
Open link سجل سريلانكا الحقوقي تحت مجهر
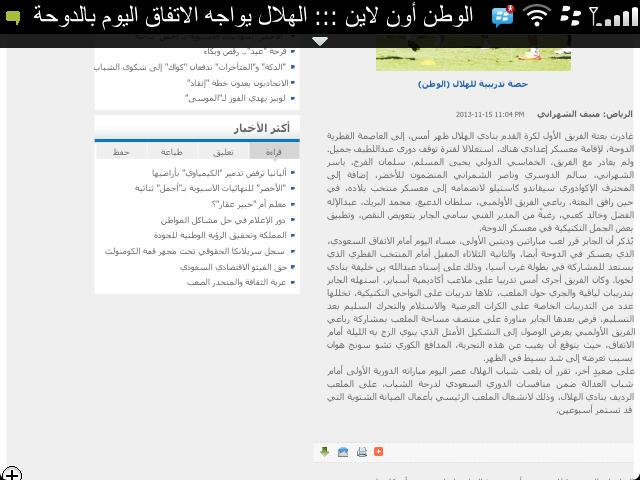coord(195,251)
